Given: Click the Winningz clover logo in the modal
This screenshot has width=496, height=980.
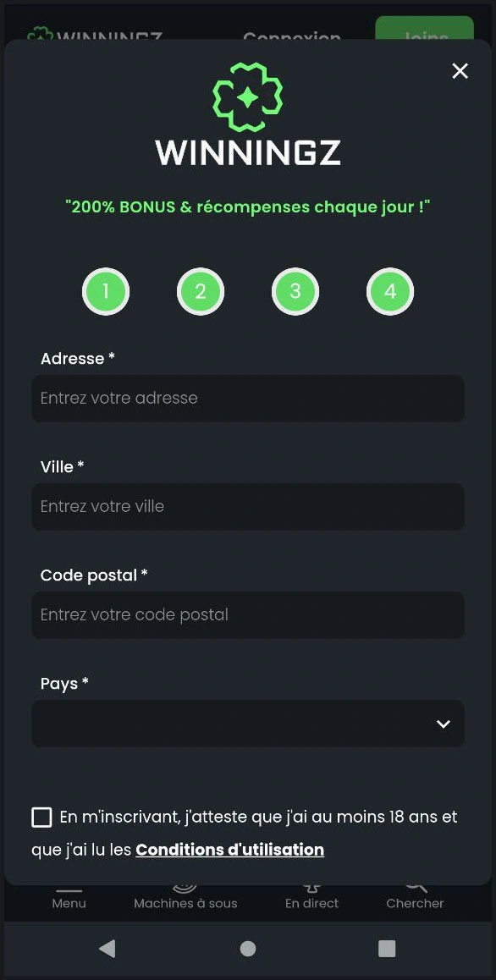Looking at the screenshot, I should click(247, 96).
